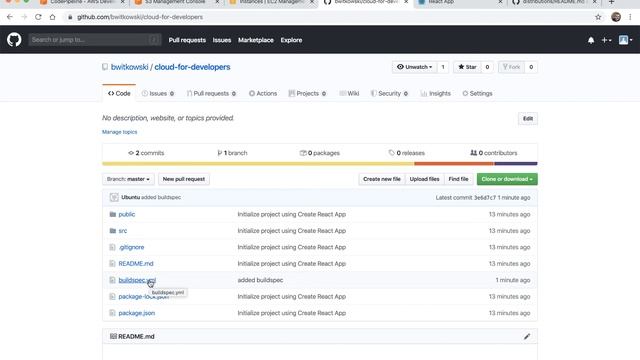Click New pull request button
Viewport: 640px width, 360px height.
pos(184,179)
